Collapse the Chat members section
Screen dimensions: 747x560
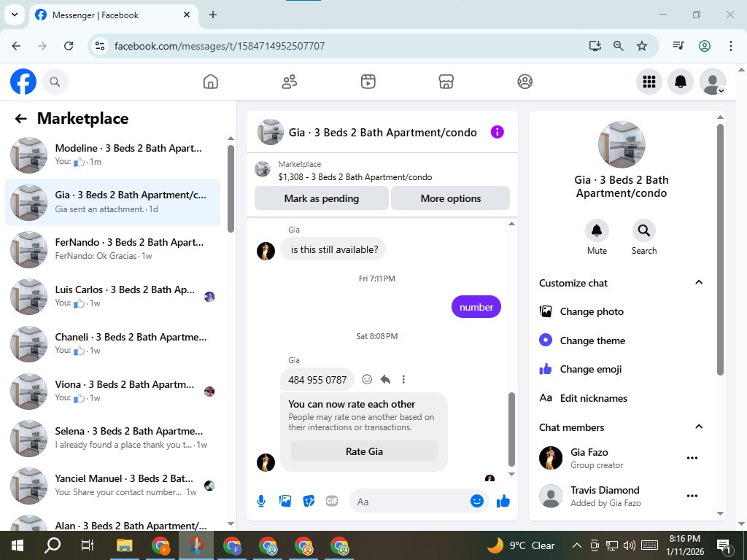coord(698,427)
